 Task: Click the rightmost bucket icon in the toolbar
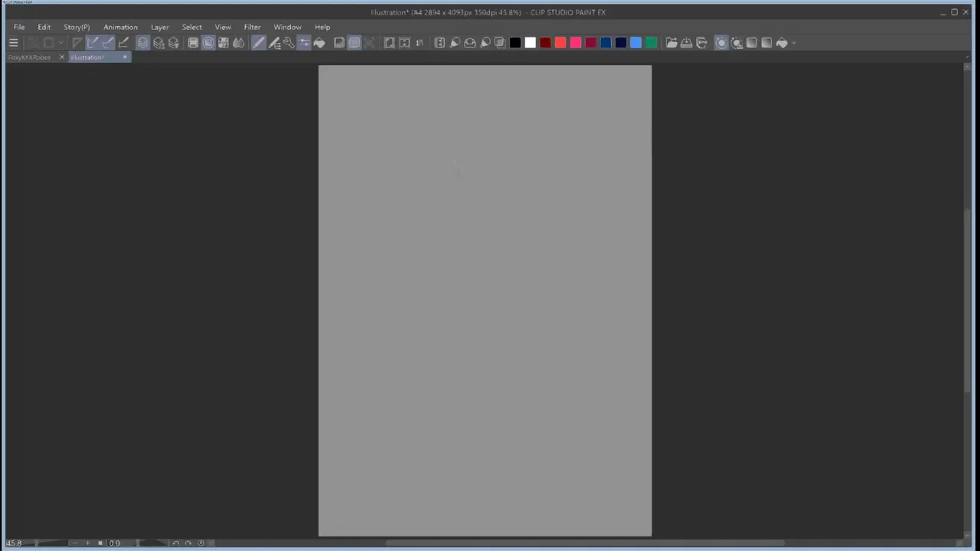click(782, 43)
